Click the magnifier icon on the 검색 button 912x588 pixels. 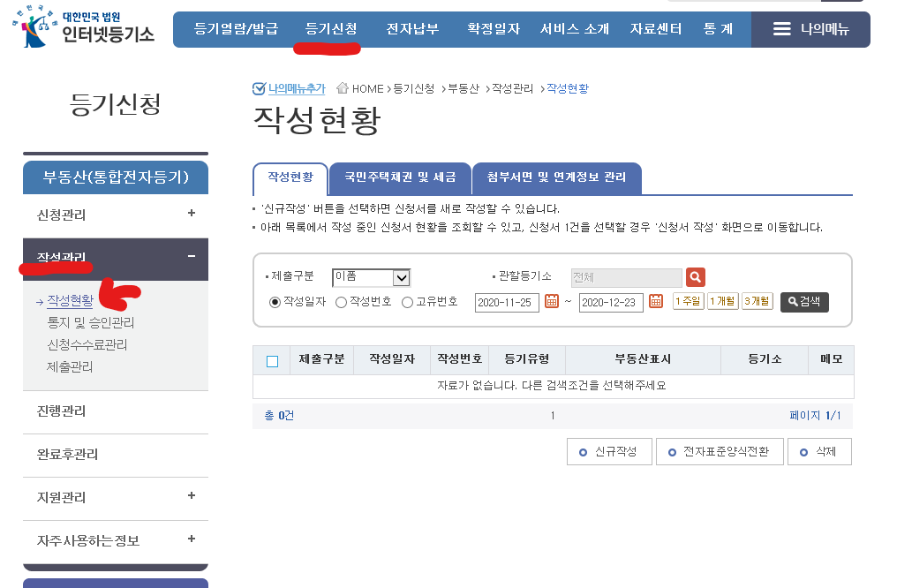point(791,302)
